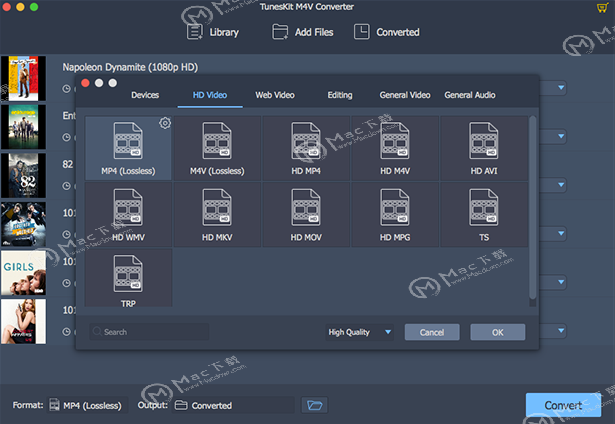615x424 pixels.
Task: Open output folder browse icon
Action: click(315, 405)
